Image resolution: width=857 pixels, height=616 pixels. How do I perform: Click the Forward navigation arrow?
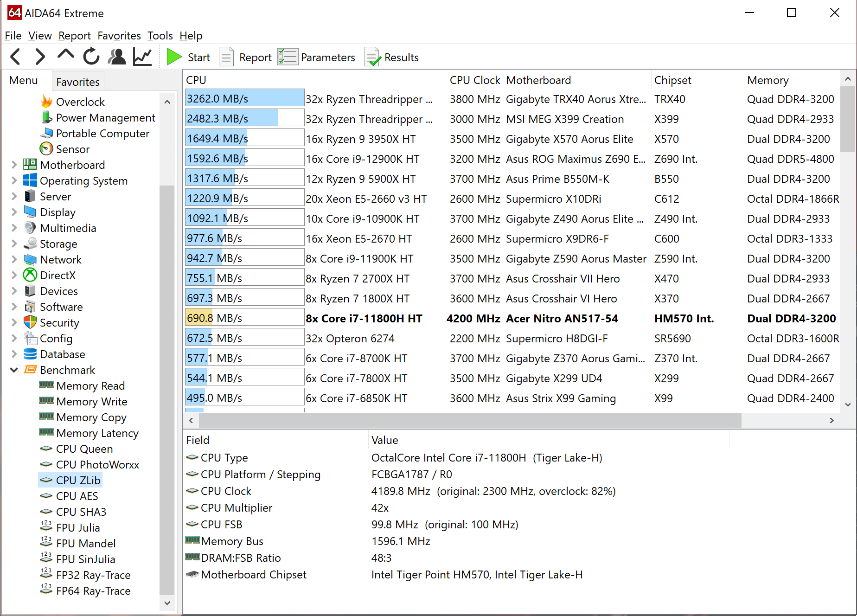pyautogui.click(x=40, y=57)
